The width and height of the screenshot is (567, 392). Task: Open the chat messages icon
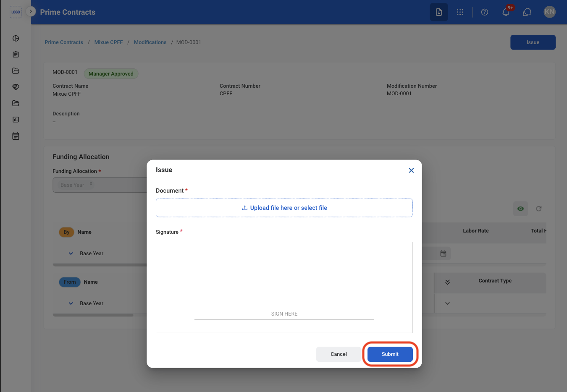click(x=527, y=12)
